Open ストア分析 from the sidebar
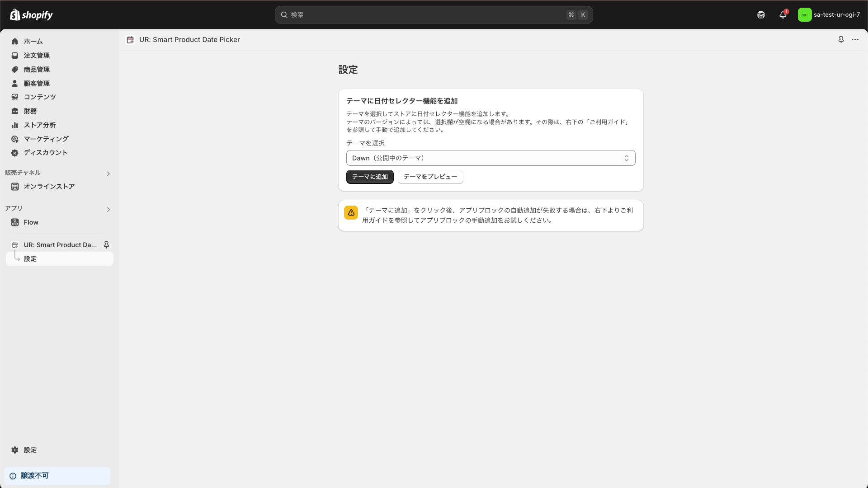 [40, 125]
